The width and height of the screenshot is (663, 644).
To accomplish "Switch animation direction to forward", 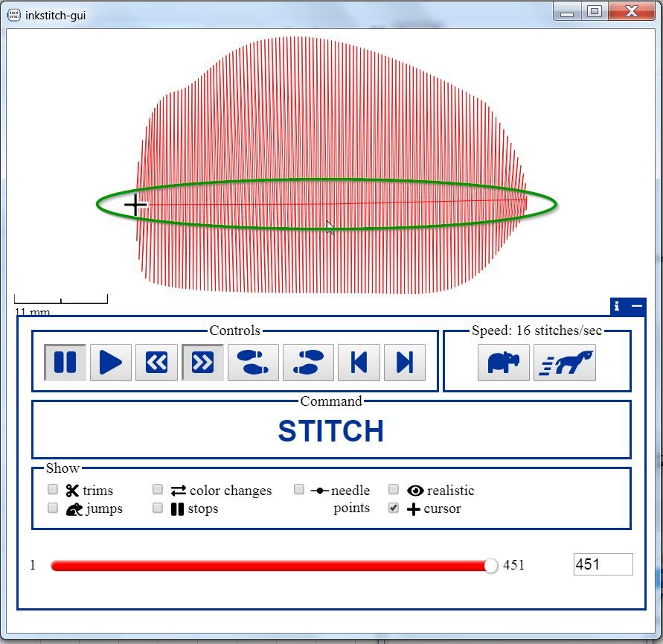I will (202, 363).
